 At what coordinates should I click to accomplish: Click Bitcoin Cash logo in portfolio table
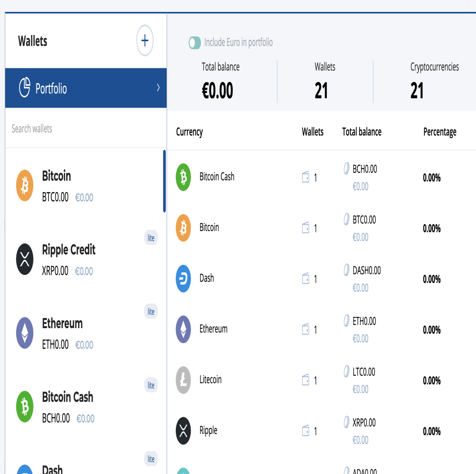point(183,177)
